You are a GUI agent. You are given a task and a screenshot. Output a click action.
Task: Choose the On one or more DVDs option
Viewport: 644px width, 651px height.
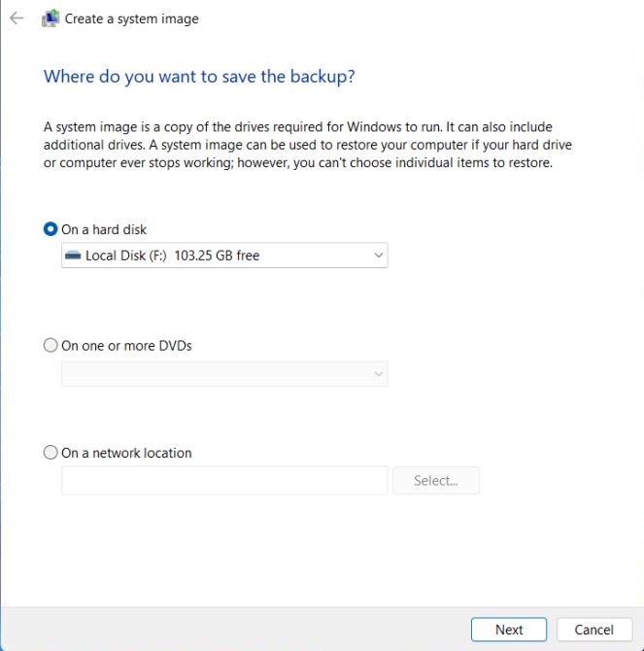(x=51, y=345)
